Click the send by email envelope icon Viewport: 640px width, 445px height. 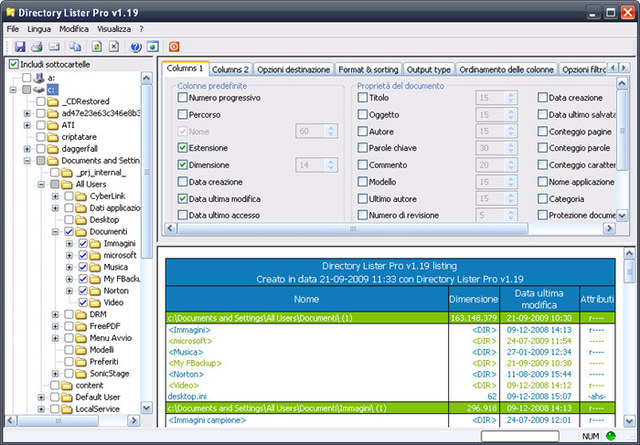coord(54,47)
